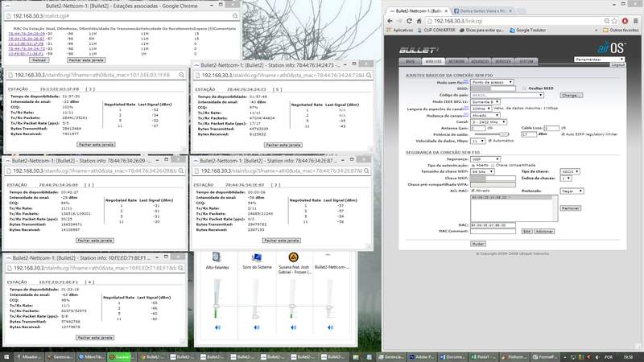Click the red Opera-style extension icon
The image size is (644, 362).
[x=625, y=21]
